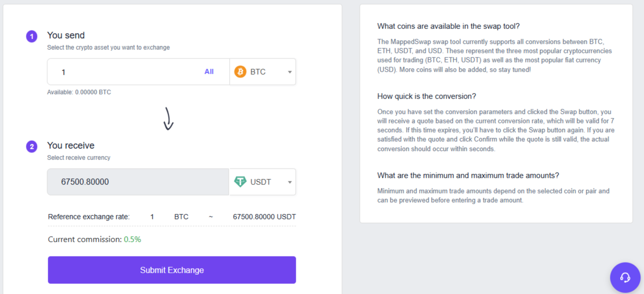Click the send amount input field
Viewport: 644px width, 294px height.
coord(127,72)
